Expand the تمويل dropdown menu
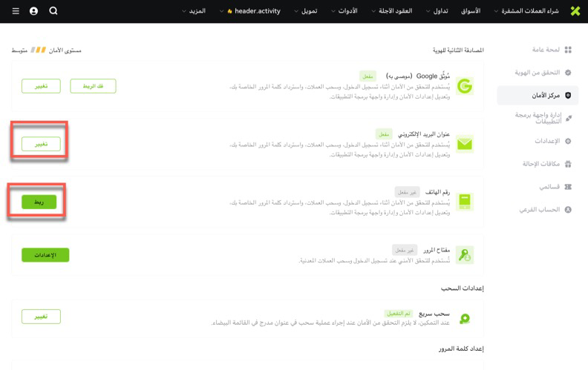Viewport: 588px width, 370px height. click(x=306, y=11)
